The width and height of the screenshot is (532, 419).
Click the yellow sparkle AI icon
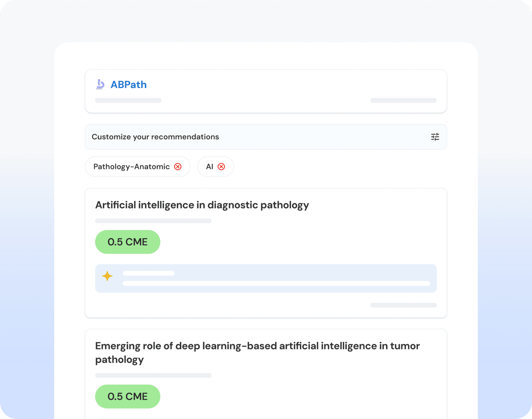point(107,276)
